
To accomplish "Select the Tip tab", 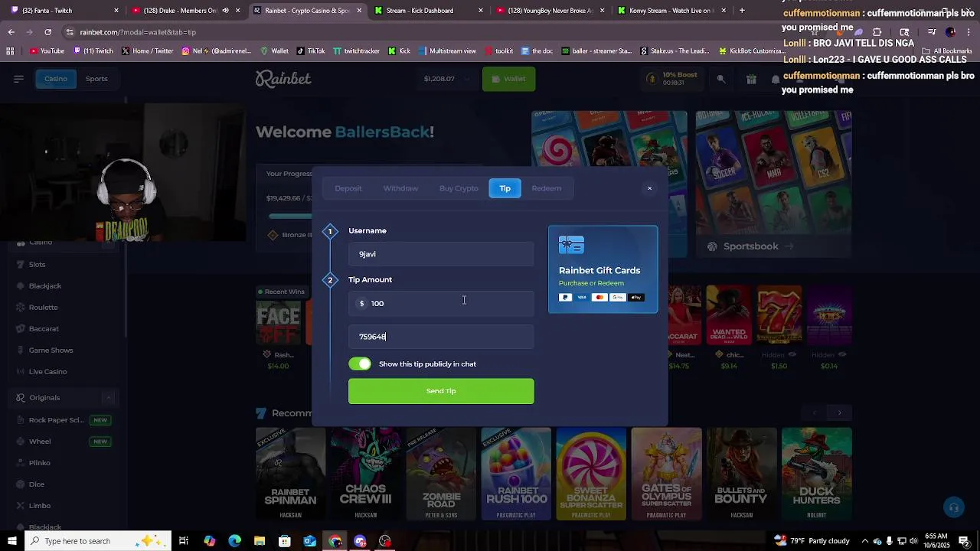I will pos(505,188).
